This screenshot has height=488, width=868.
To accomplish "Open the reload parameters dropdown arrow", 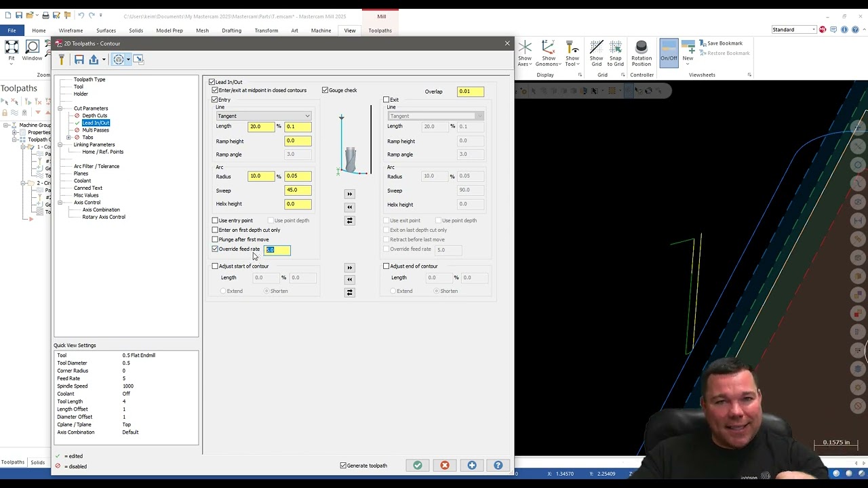I will (103, 60).
